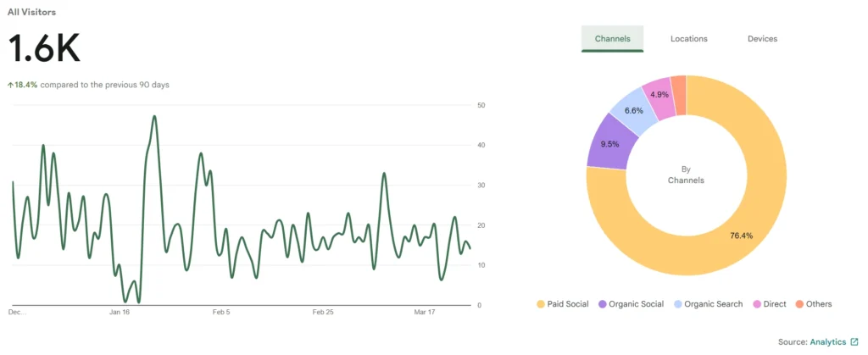Image resolution: width=868 pixels, height=355 pixels.
Task: Click the Direct legend color dot
Action: click(x=756, y=304)
